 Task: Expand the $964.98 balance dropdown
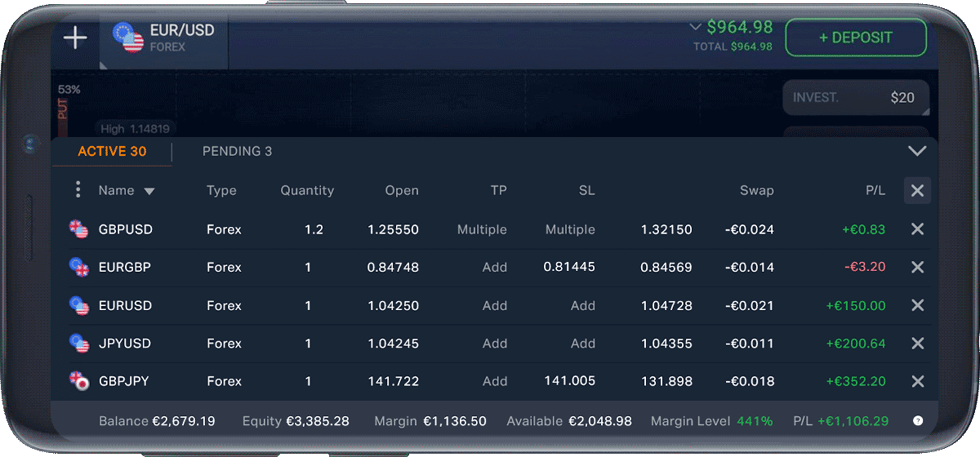(696, 27)
